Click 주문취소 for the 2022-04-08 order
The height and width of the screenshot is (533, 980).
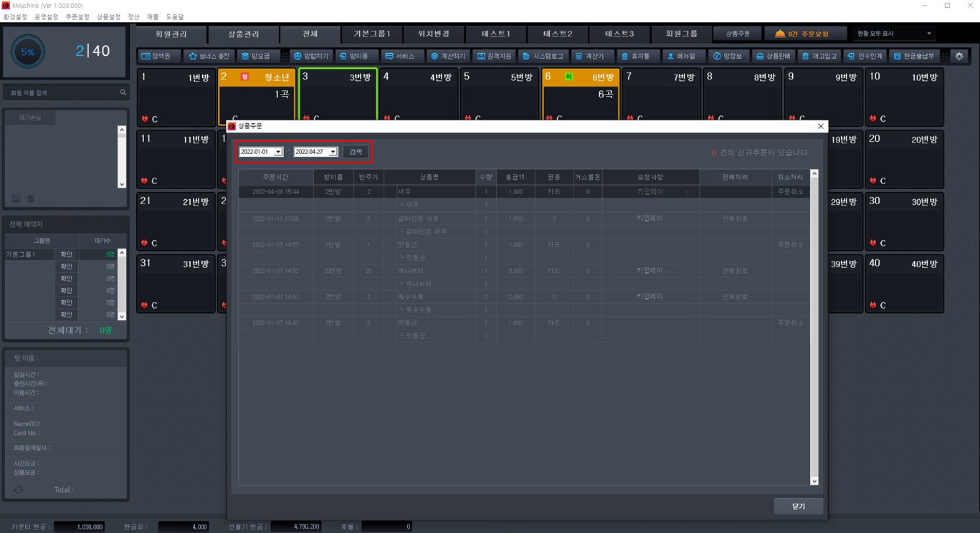tap(790, 192)
